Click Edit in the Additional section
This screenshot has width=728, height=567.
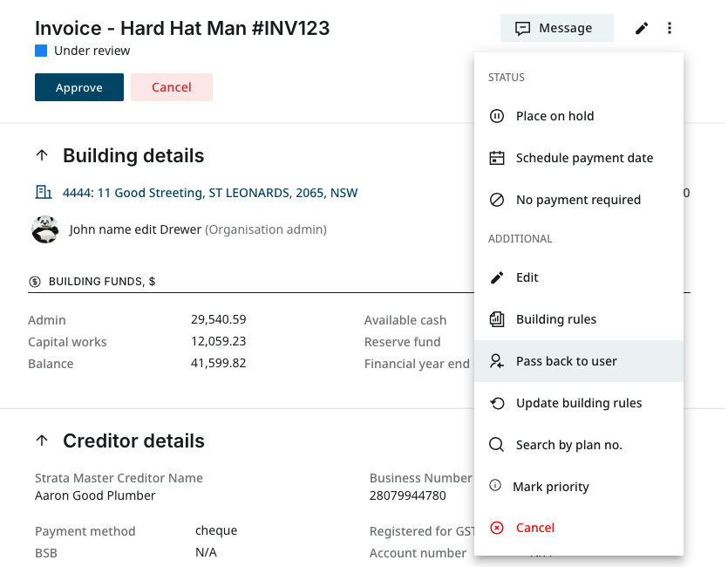tap(527, 277)
